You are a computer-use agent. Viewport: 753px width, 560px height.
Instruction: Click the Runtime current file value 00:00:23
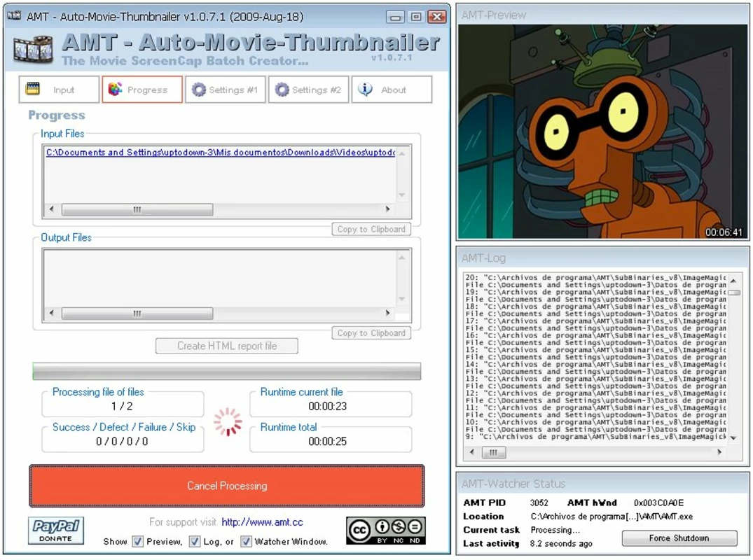328,407
